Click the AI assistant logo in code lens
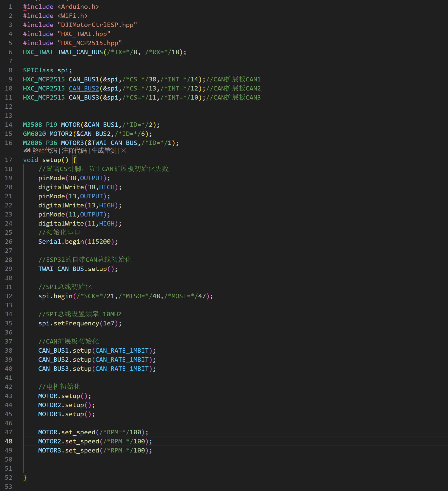This screenshot has width=448, height=491. click(x=27, y=150)
